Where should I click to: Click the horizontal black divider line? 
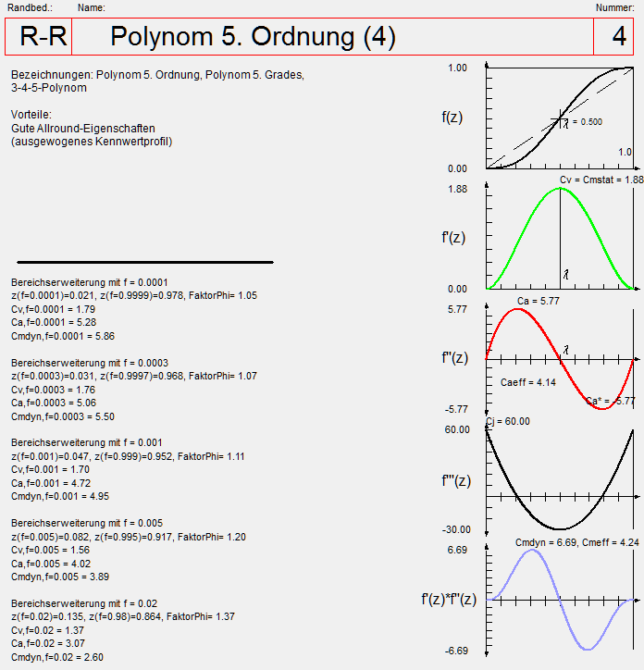144,262
